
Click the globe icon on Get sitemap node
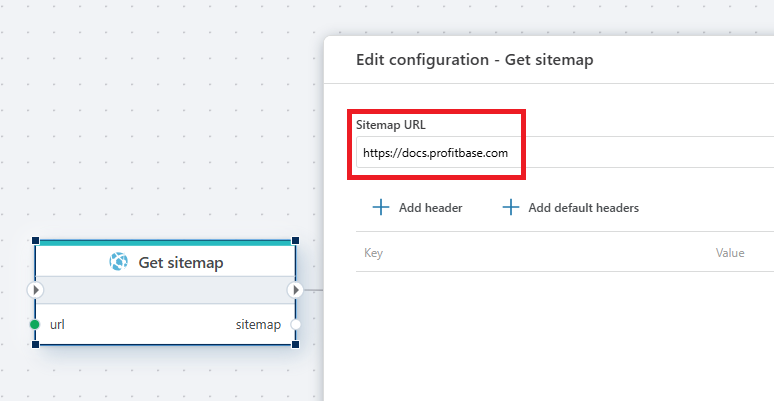point(119,262)
